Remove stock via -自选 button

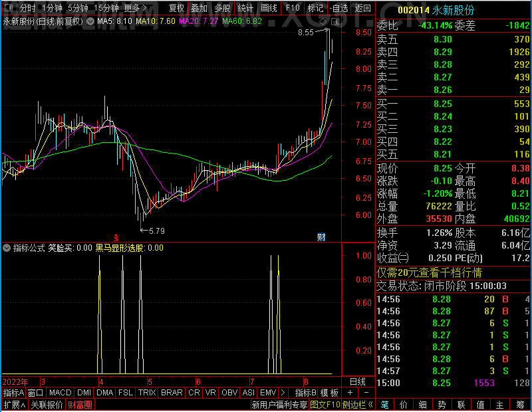[339, 7]
